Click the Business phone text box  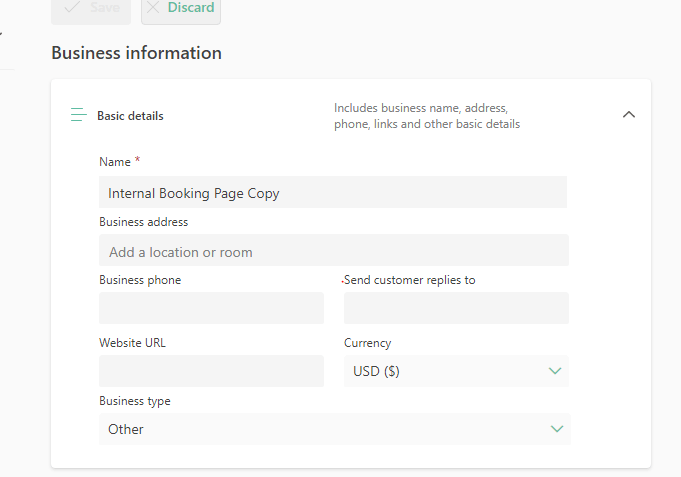(211, 308)
